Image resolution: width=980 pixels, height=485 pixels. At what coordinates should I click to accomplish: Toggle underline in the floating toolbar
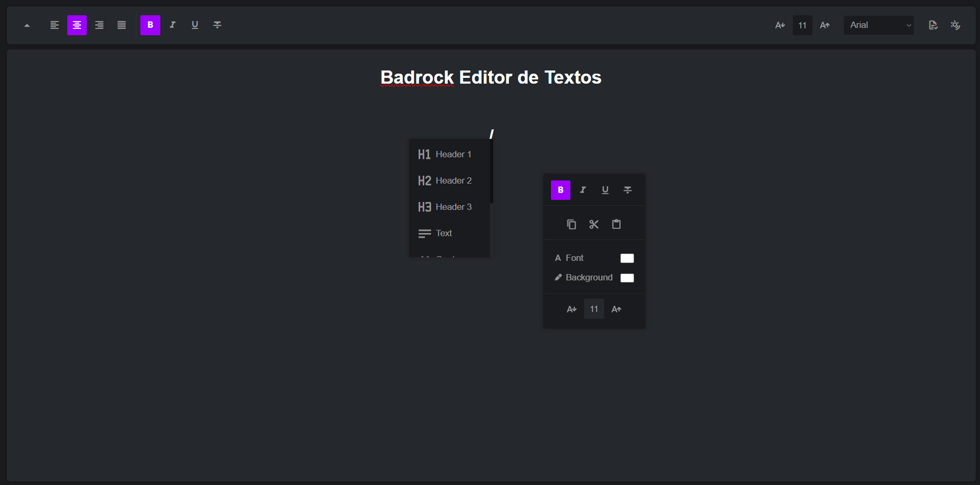[x=605, y=190]
